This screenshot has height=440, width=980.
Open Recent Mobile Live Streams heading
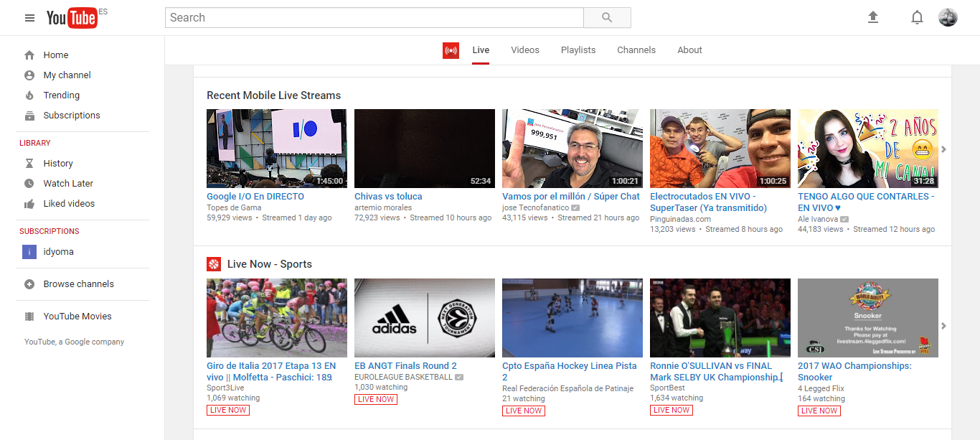coord(273,95)
